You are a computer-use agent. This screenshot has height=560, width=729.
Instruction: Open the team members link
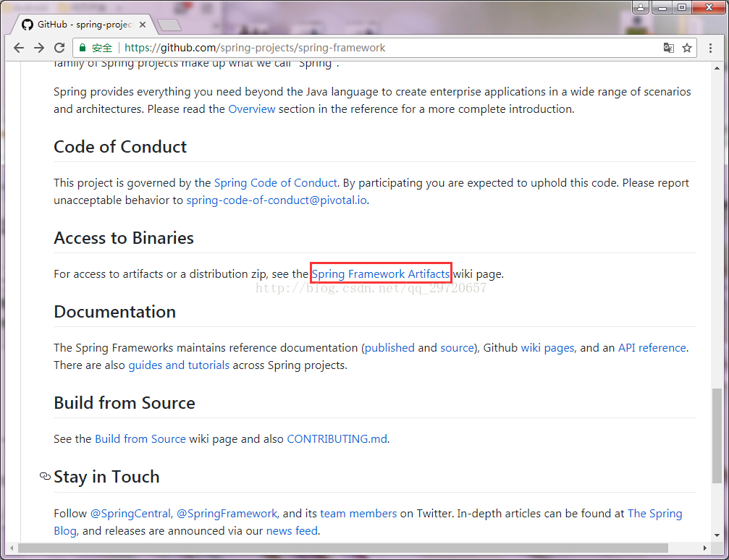tap(358, 514)
